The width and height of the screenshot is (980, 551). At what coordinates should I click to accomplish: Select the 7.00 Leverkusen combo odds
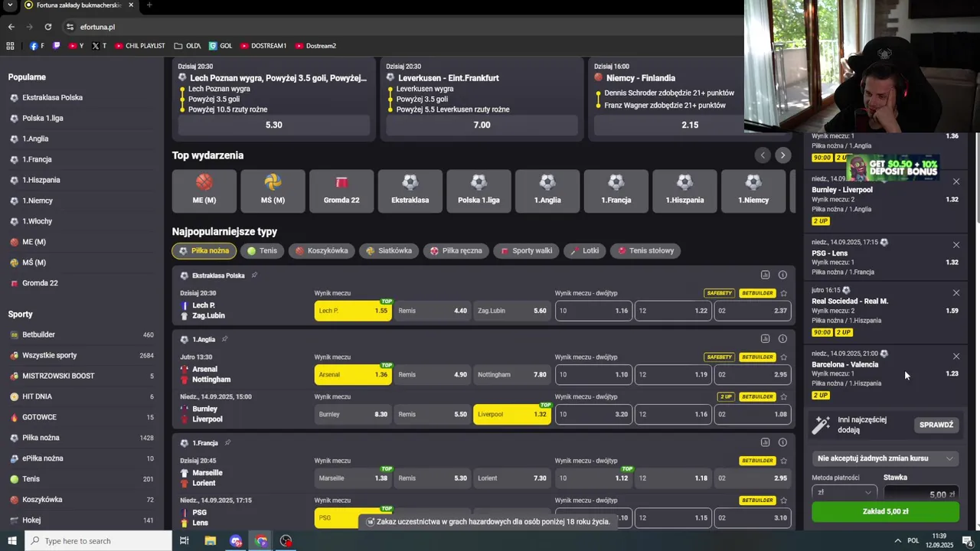pos(482,125)
